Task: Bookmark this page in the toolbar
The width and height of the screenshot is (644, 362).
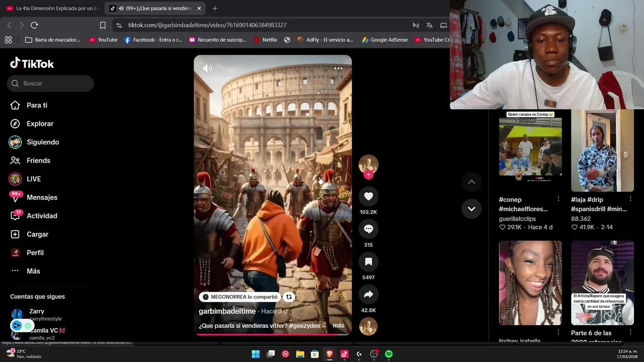Action: pos(103,25)
